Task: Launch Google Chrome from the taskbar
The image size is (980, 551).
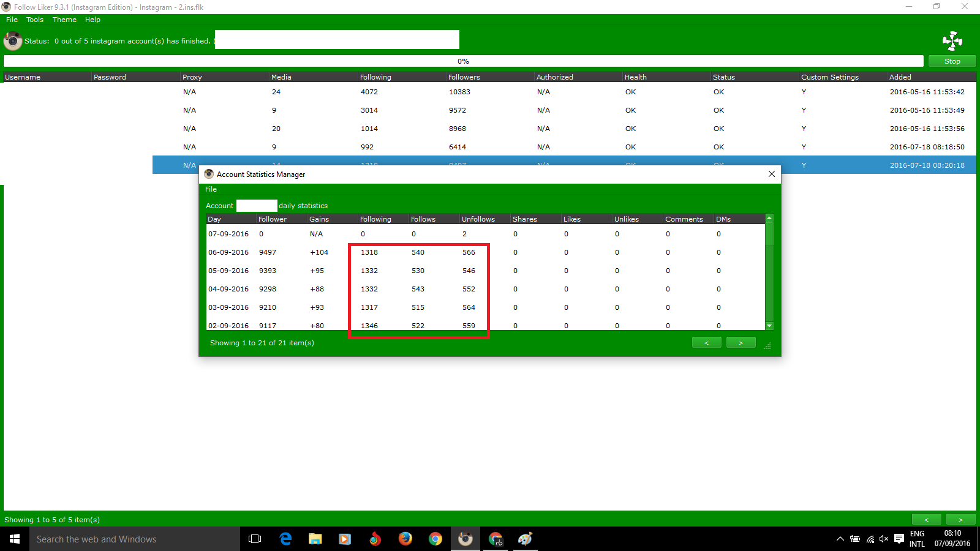Action: (x=435, y=539)
